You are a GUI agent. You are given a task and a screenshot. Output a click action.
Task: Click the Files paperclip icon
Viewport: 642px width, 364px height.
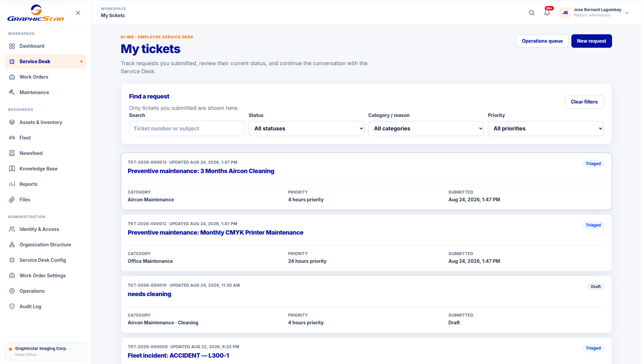(x=12, y=200)
